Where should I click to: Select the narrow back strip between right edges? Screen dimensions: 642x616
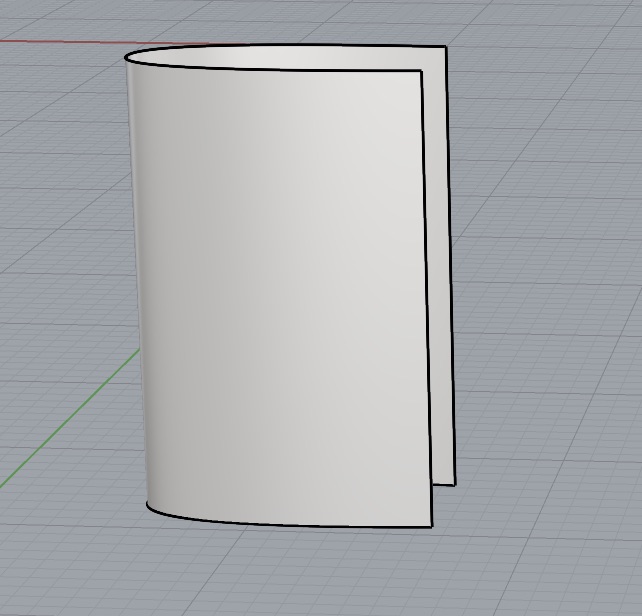438,280
